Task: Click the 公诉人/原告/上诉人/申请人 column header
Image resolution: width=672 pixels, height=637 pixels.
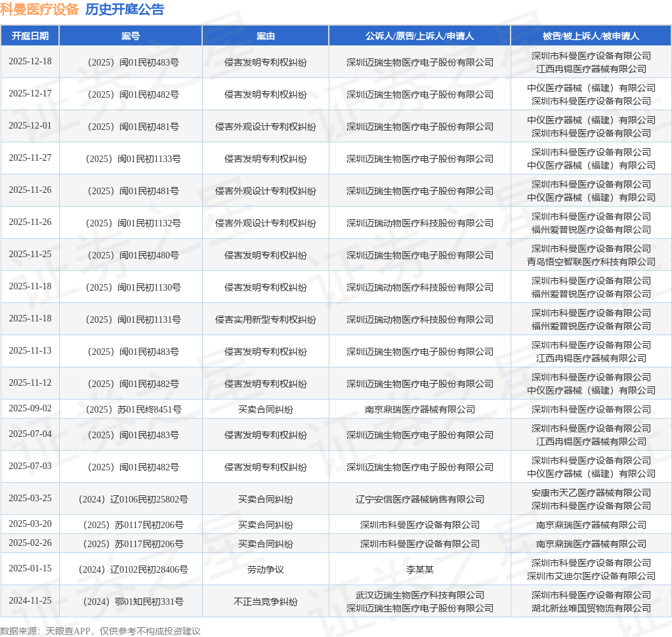Action: click(419, 36)
